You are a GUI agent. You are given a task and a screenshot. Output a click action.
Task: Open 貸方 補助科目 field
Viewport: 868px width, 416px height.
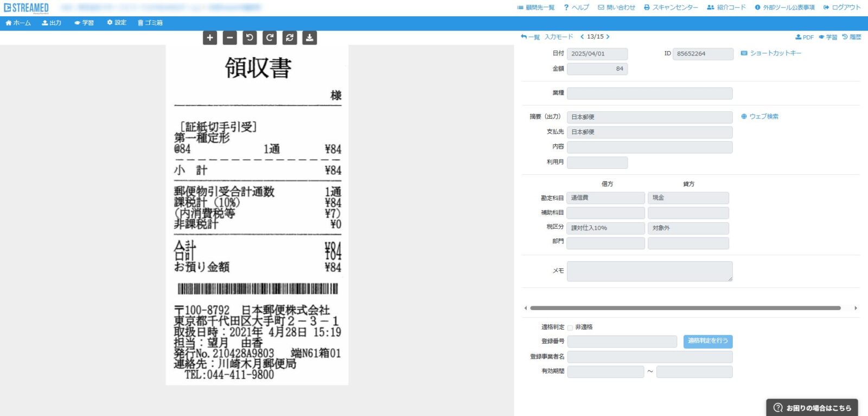(688, 213)
